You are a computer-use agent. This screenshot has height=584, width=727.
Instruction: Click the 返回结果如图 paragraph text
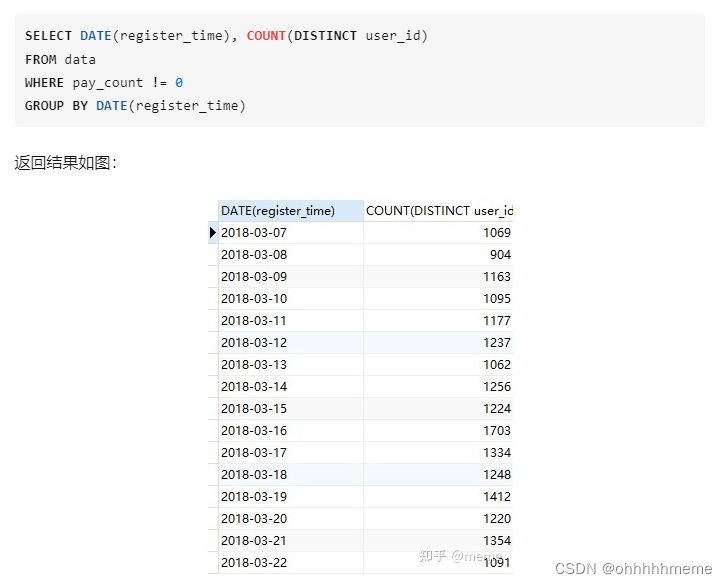click(x=66, y=163)
